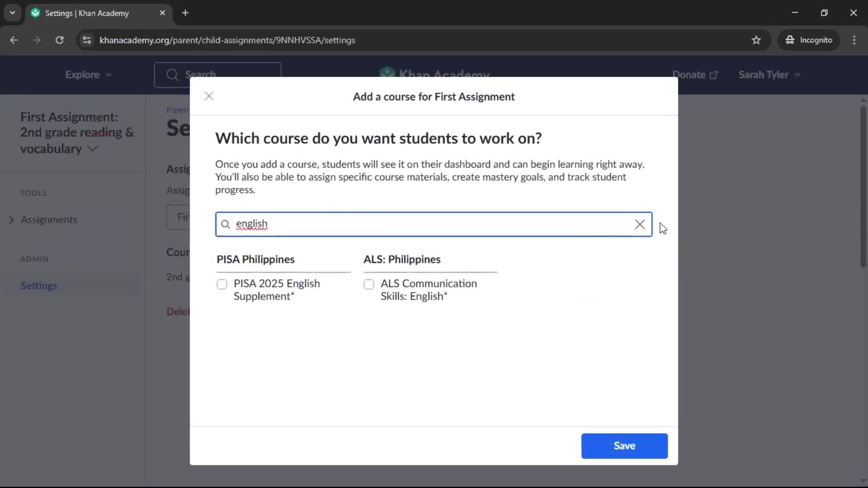Open the Explore dropdown menu
Image resolution: width=868 pixels, height=488 pixels.
click(x=88, y=75)
